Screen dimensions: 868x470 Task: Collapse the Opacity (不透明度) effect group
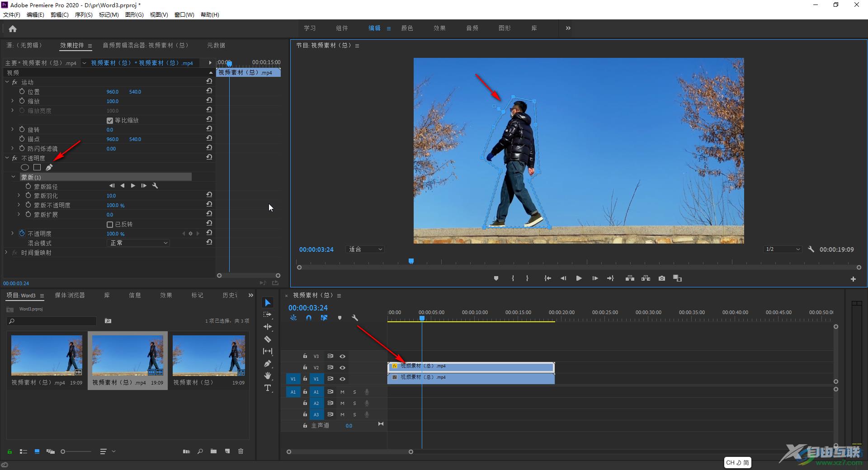(7, 158)
